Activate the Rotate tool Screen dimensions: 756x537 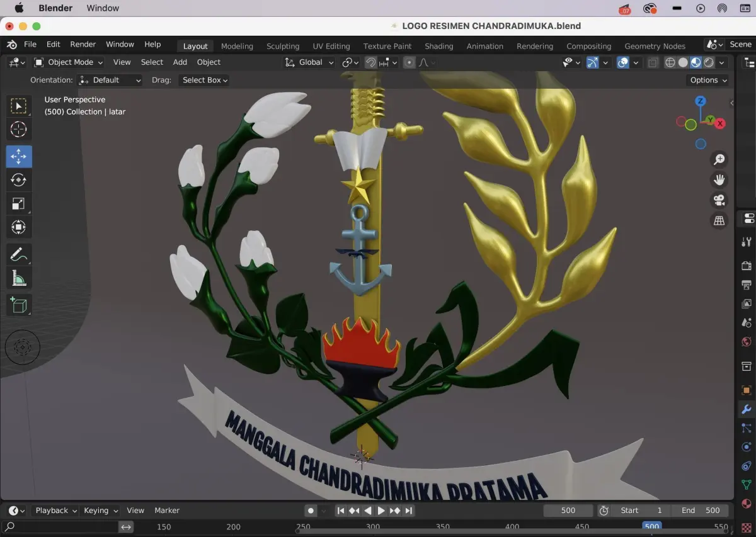tap(19, 180)
